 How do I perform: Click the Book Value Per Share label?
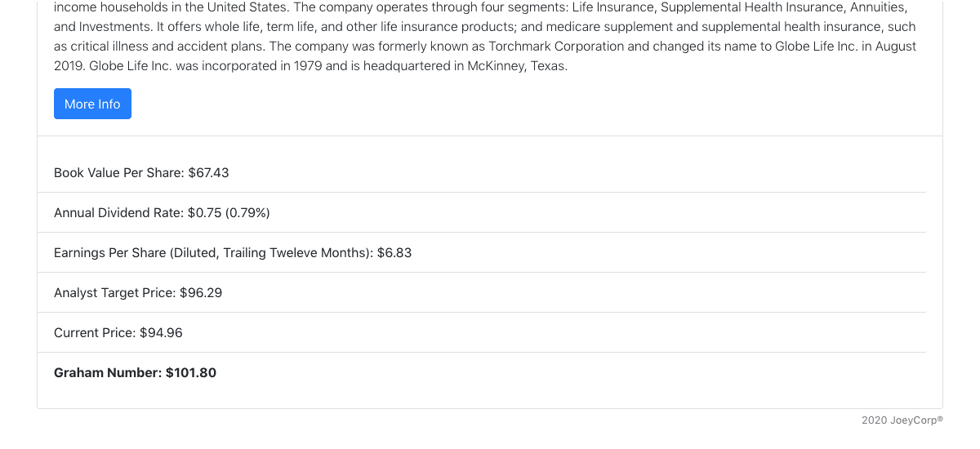(118, 173)
